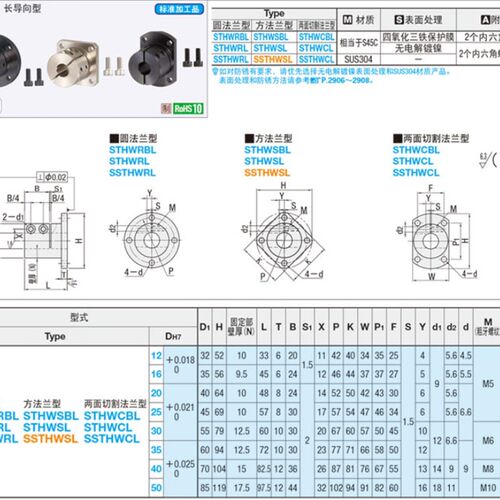The height and width of the screenshot is (500, 500).
Task: Click the S1 column header
Action: pyautogui.click(x=307, y=327)
